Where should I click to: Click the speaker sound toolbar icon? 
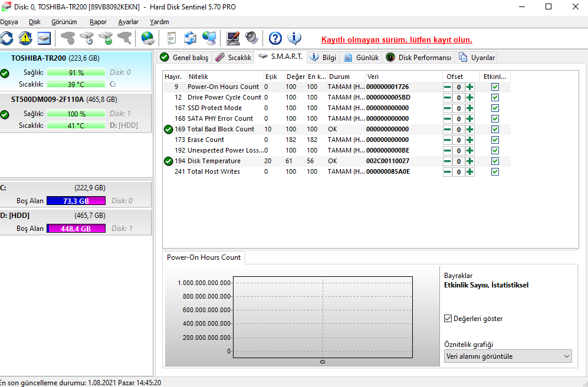coord(252,38)
